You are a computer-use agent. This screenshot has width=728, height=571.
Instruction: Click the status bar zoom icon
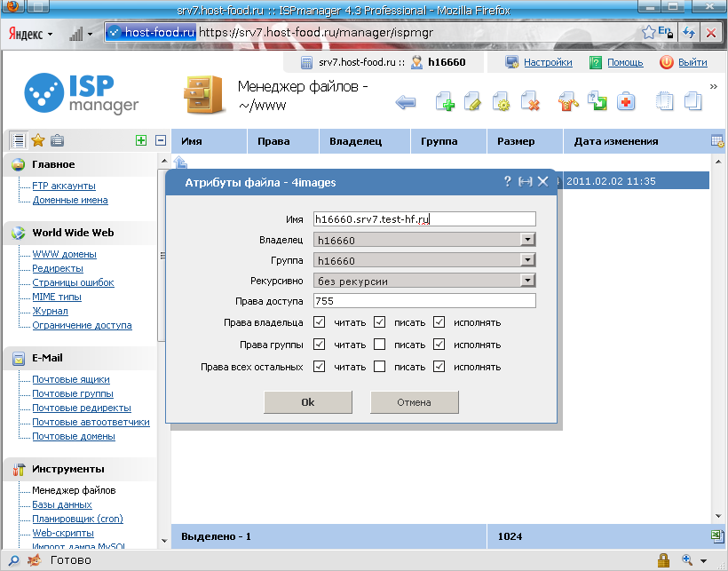coord(687,559)
